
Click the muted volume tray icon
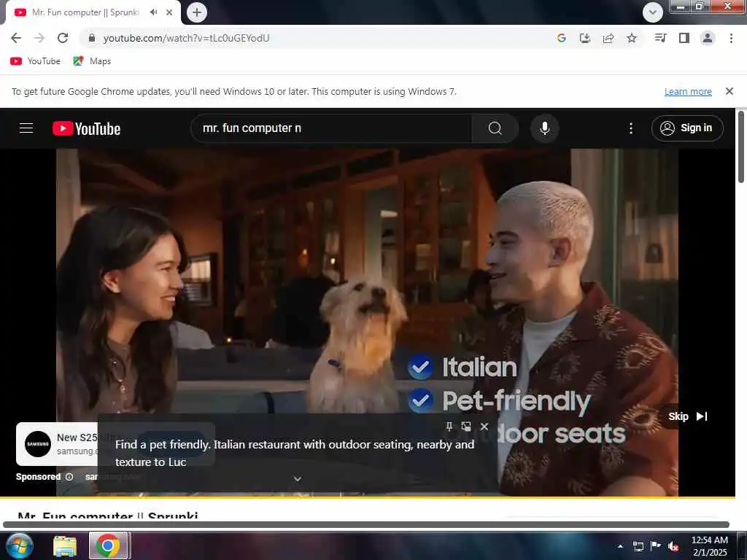673,546
